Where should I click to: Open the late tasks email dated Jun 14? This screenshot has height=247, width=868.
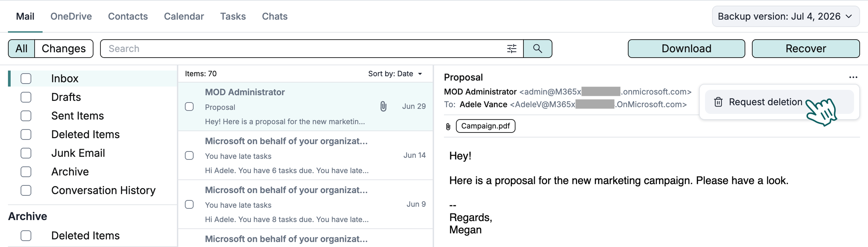(305, 155)
